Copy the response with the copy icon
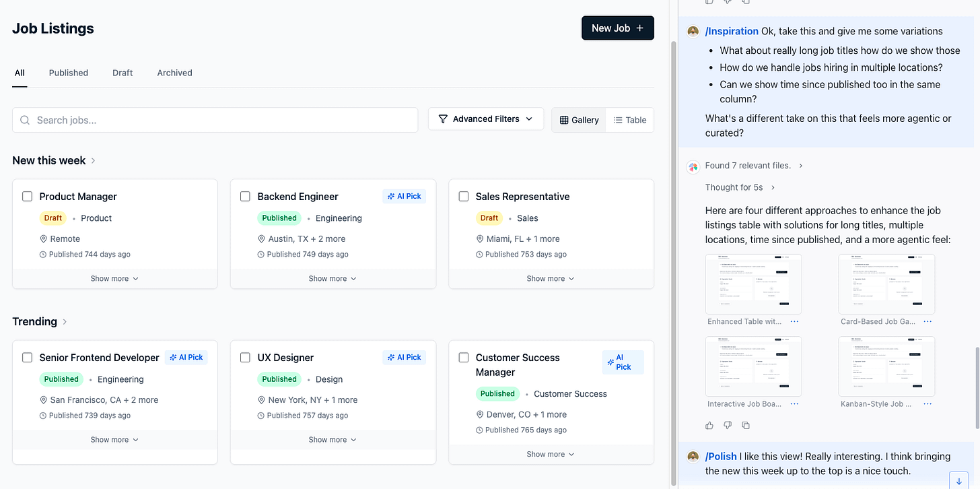Screen dimensions: 980x489 [746, 425]
